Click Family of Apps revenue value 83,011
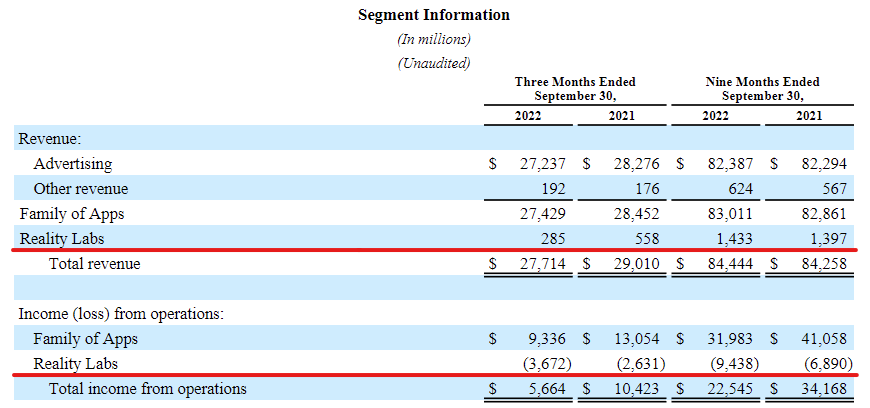This screenshot has height=408, width=870. (730, 213)
